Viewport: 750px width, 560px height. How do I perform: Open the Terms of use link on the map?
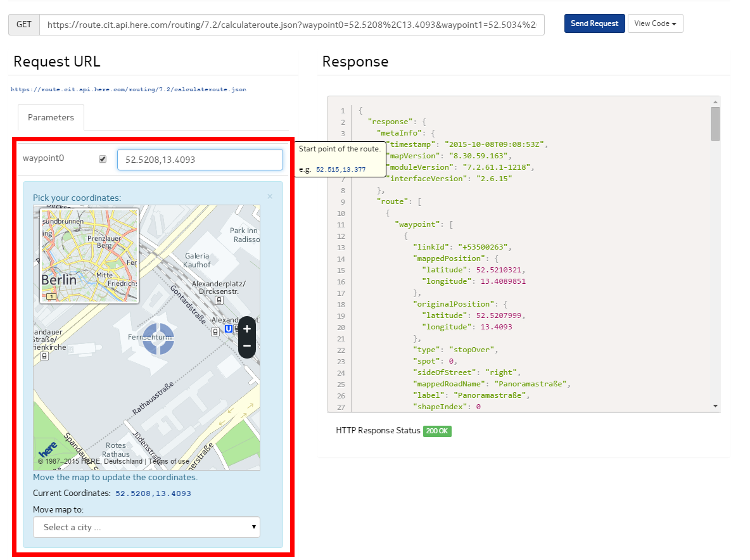pyautogui.click(x=169, y=461)
